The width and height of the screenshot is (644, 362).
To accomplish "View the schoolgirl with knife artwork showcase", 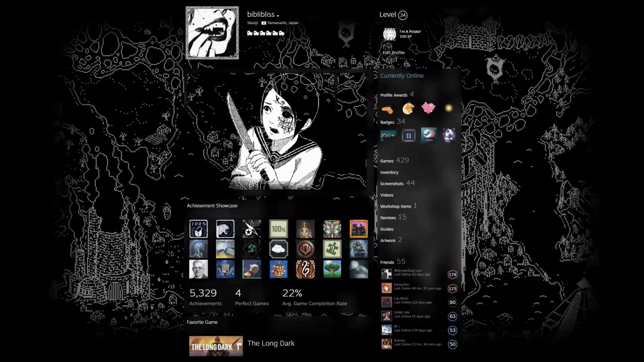I will 277,132.
